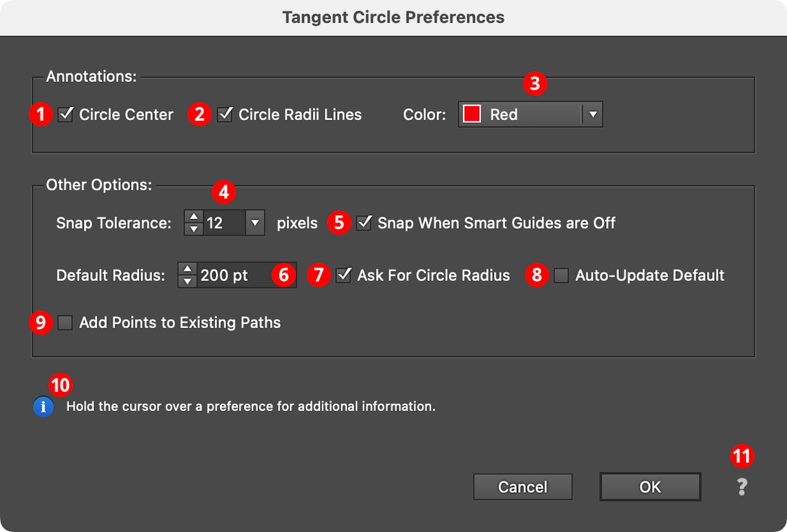
Task: Click the Cancel button
Action: tap(522, 487)
